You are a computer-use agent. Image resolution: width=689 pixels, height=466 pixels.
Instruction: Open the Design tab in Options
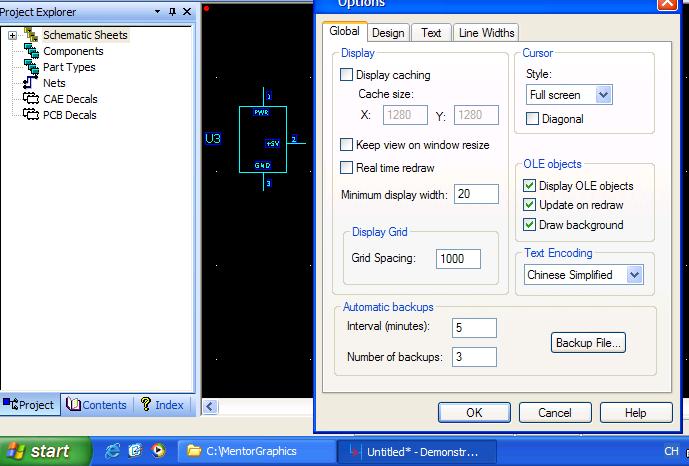[x=388, y=33]
